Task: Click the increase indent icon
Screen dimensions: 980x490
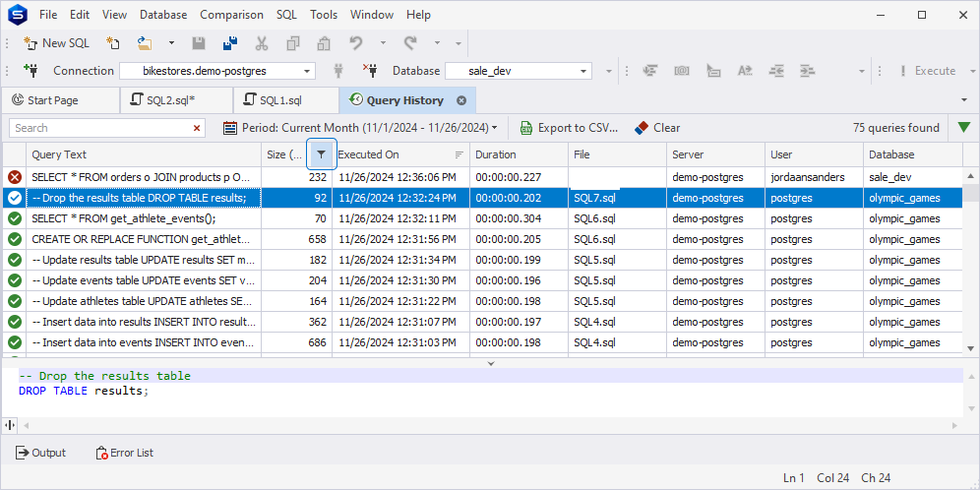Action: point(809,71)
